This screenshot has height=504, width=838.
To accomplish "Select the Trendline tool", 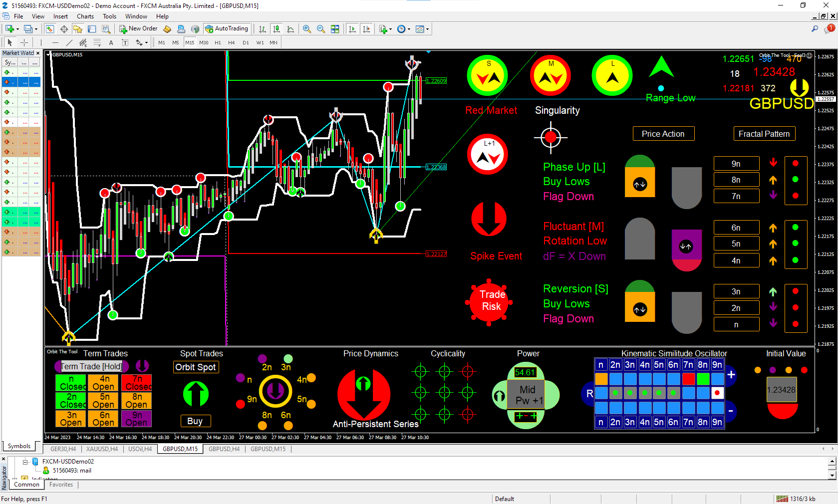I will (69, 42).
